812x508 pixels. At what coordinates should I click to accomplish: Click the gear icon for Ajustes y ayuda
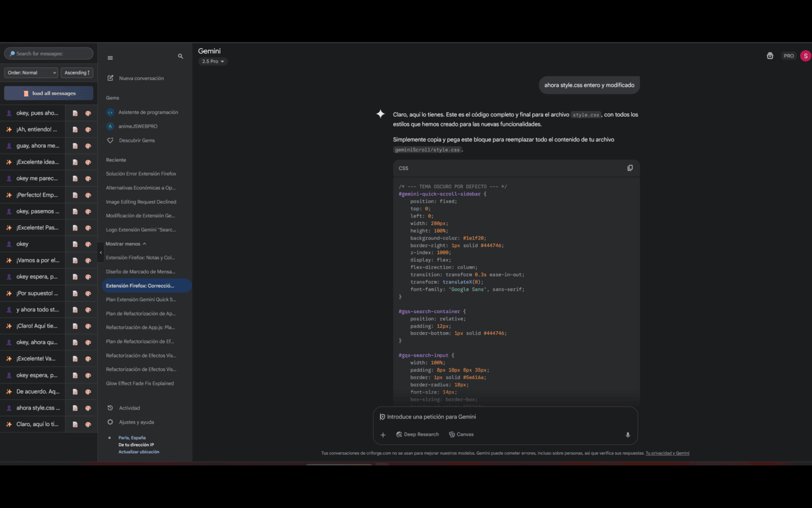pos(110,422)
